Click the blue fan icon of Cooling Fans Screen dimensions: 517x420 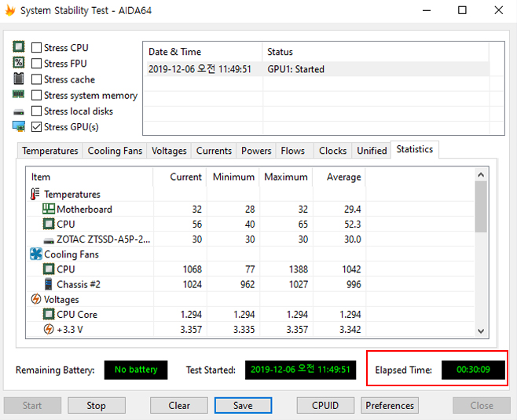coord(35,254)
